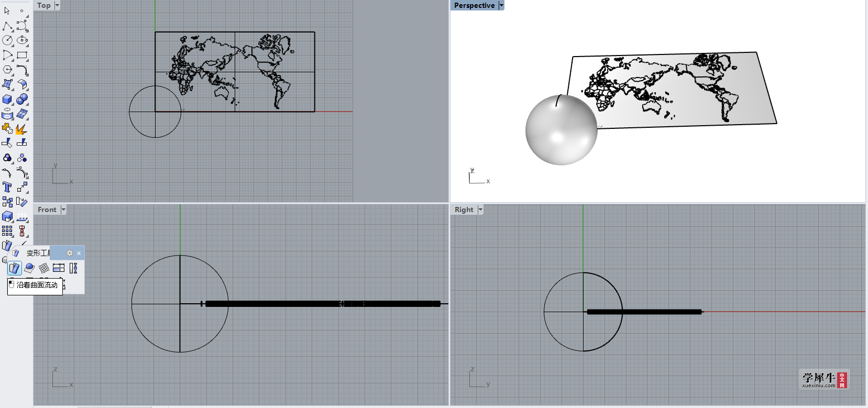
Task: Open the Perspective viewport dropdown arrow
Action: [501, 5]
